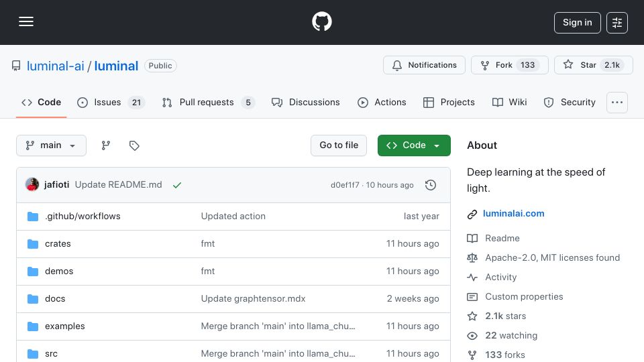Click the Public visibility label

pyautogui.click(x=160, y=66)
